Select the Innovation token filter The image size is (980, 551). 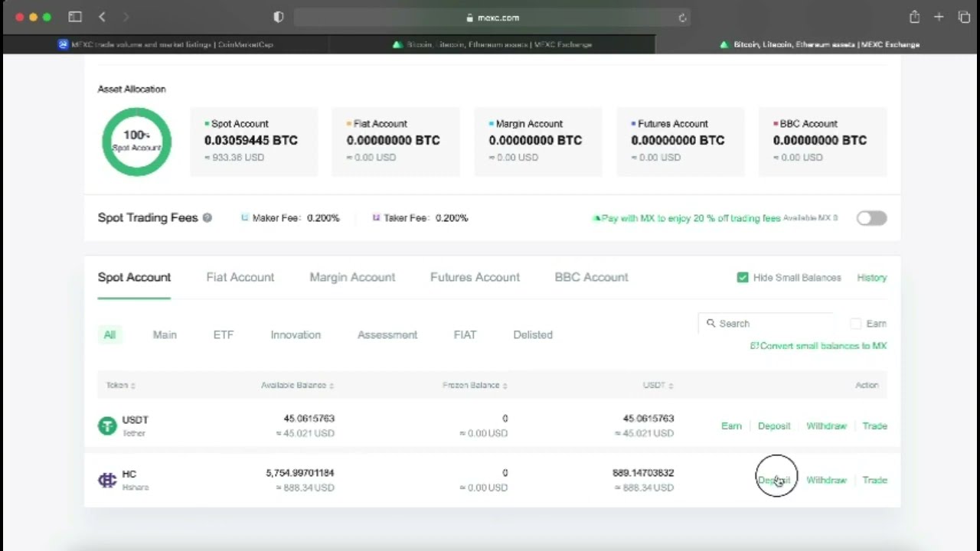point(296,335)
